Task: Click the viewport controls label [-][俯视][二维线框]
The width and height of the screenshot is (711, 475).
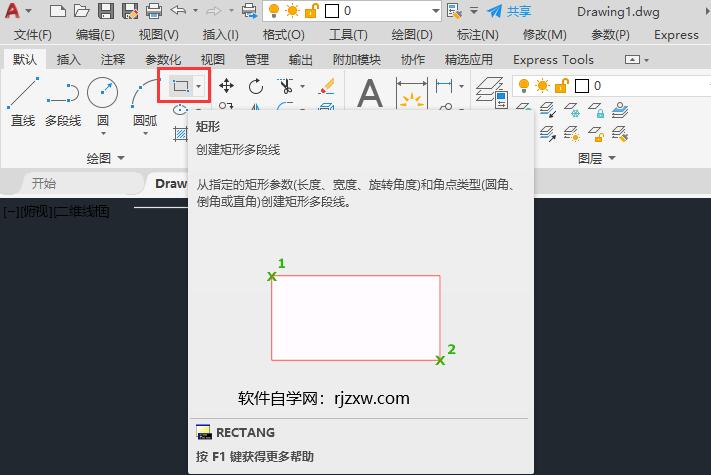Action: point(56,211)
